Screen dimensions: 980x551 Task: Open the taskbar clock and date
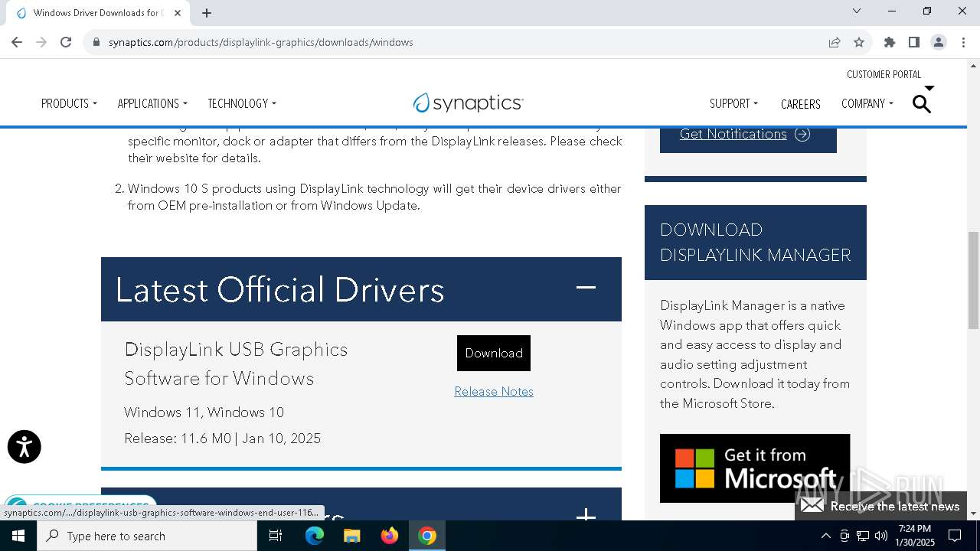[x=915, y=536]
